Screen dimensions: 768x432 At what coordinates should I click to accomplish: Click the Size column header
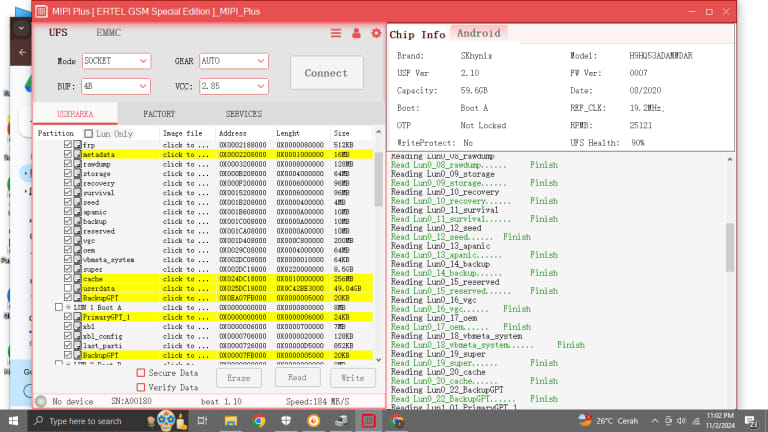(x=350, y=133)
